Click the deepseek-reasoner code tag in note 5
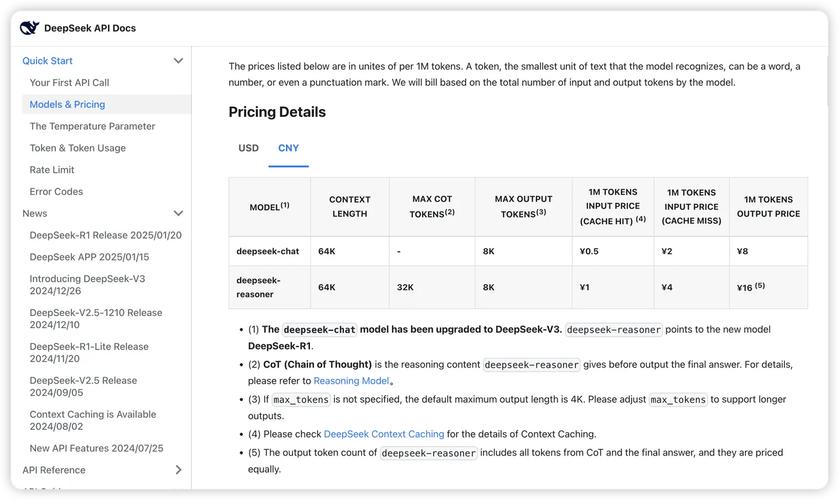 [x=429, y=453]
